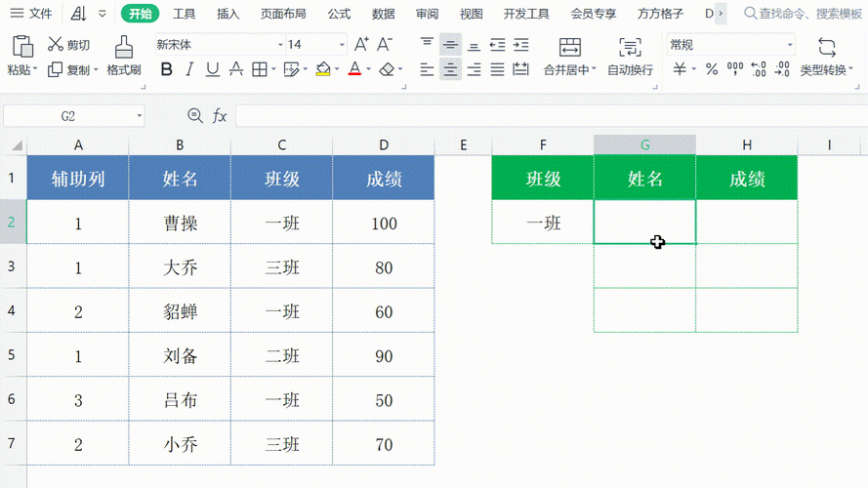Viewport: 868px width, 488px height.
Task: Select the Format Painter brush
Action: [123, 47]
